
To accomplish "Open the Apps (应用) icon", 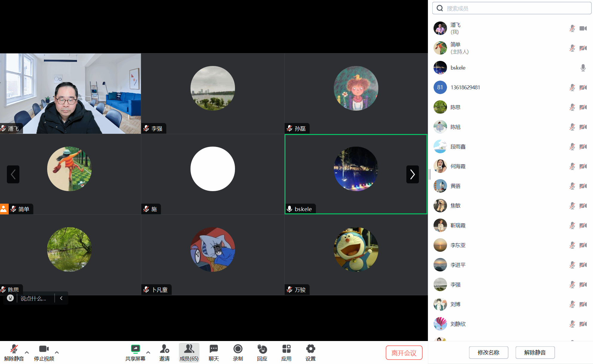I will coord(286,349).
